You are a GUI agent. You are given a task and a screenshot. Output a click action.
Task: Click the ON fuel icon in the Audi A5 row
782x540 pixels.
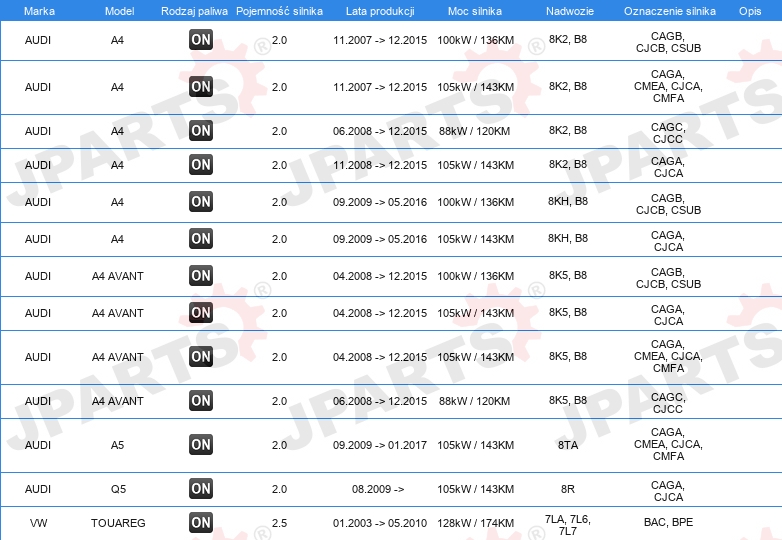(201, 444)
